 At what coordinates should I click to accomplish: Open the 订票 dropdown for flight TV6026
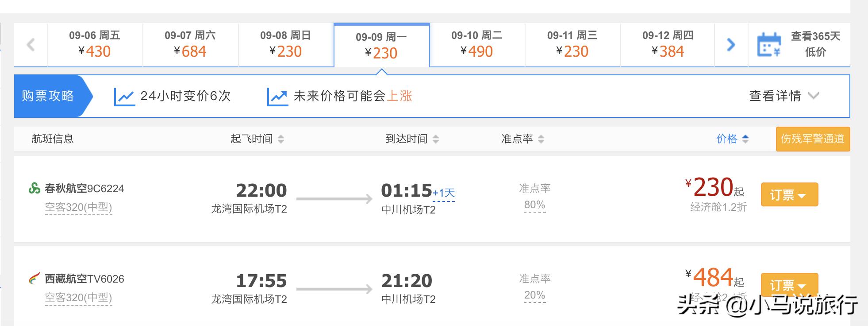(789, 284)
